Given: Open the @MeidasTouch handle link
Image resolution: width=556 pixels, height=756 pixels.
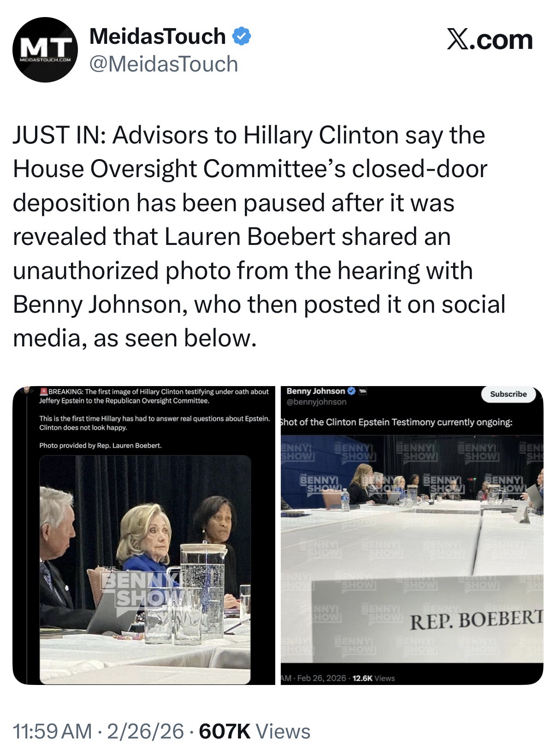Looking at the screenshot, I should 164,64.
